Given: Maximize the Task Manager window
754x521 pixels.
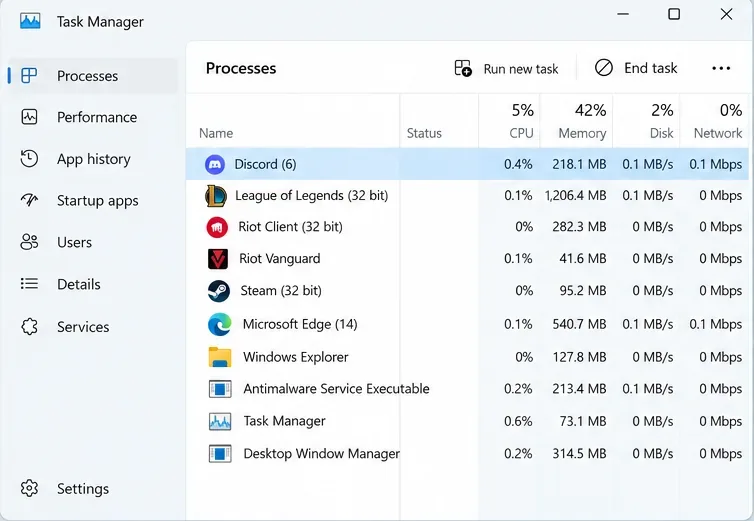Looking at the screenshot, I should 674,14.
